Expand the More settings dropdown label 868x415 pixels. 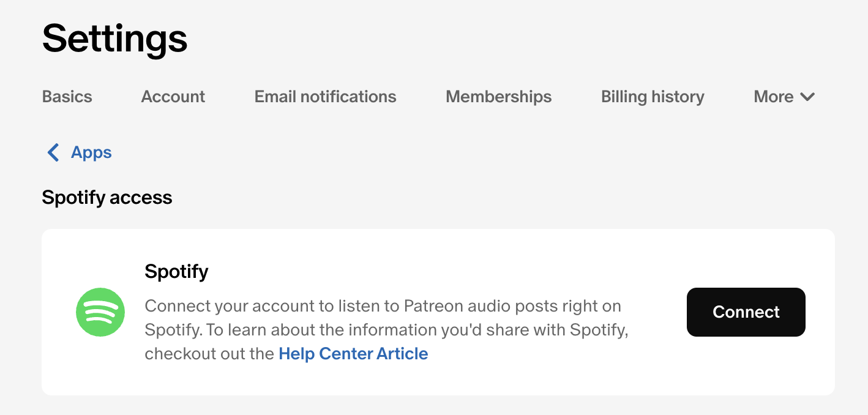point(773,97)
